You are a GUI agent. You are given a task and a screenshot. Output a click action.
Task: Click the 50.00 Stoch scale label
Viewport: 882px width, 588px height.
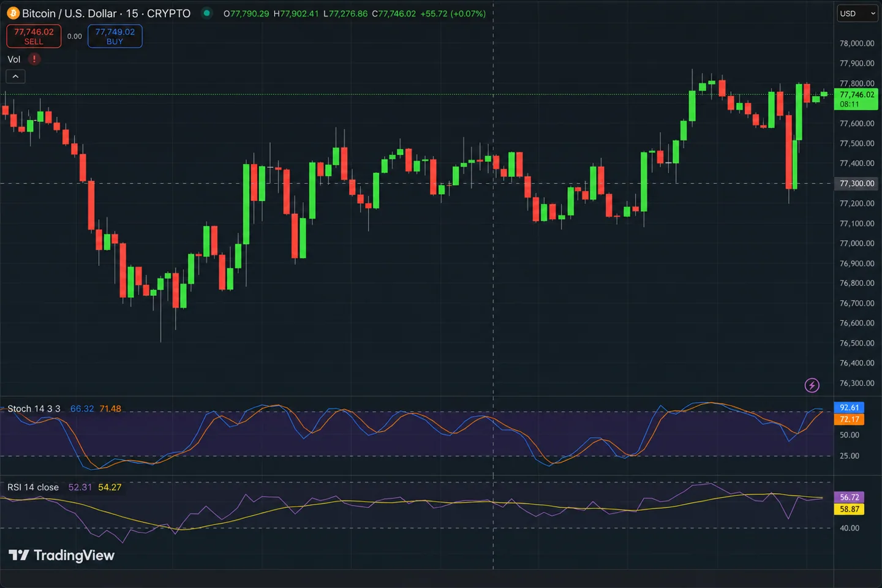(x=849, y=435)
